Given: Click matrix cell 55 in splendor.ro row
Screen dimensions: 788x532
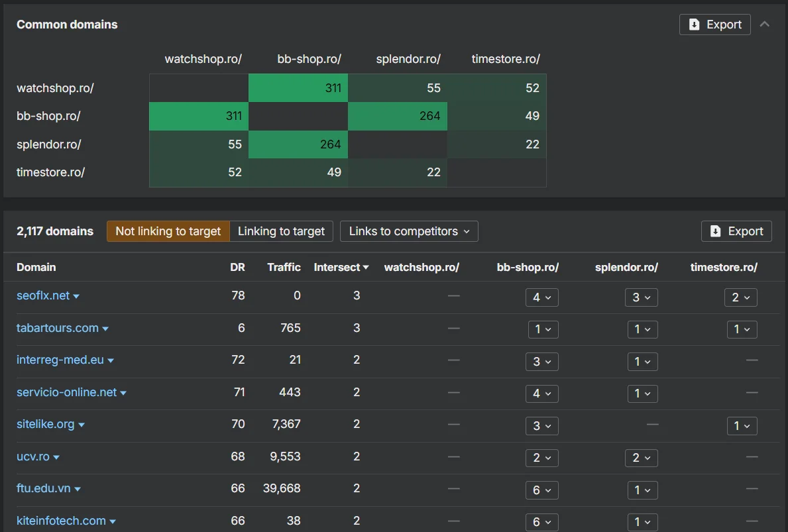Looking at the screenshot, I should (199, 144).
